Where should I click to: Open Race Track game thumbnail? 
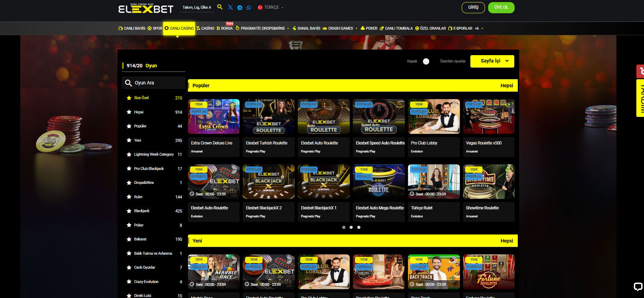click(434, 271)
